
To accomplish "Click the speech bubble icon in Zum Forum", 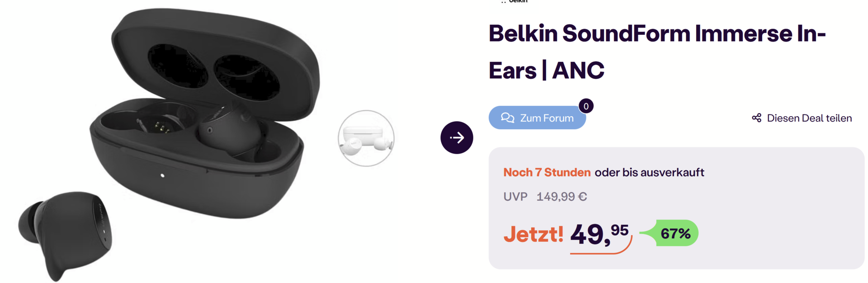I will click(x=508, y=118).
